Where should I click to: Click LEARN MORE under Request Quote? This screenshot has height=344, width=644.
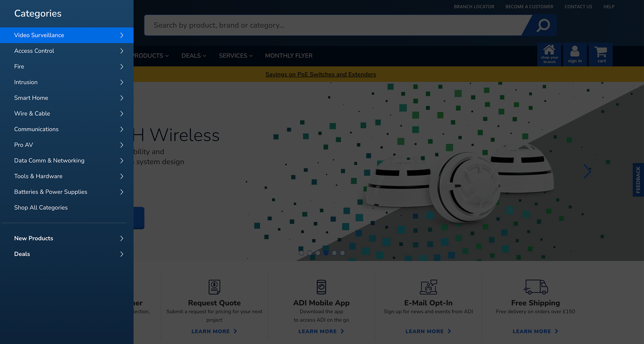[214, 331]
